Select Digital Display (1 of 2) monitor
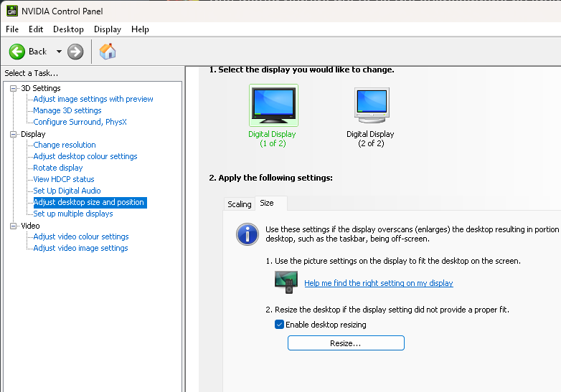The width and height of the screenshot is (561, 392). pyautogui.click(x=273, y=105)
